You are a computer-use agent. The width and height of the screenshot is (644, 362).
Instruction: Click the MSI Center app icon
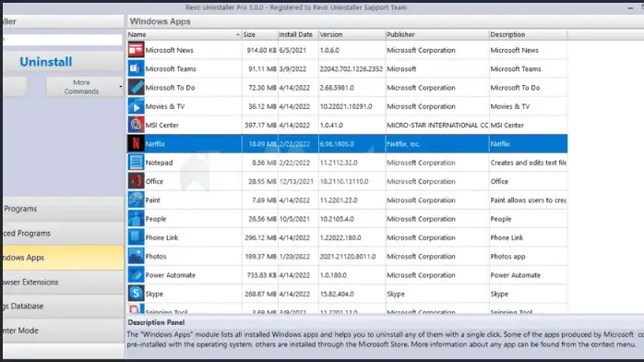coord(136,125)
